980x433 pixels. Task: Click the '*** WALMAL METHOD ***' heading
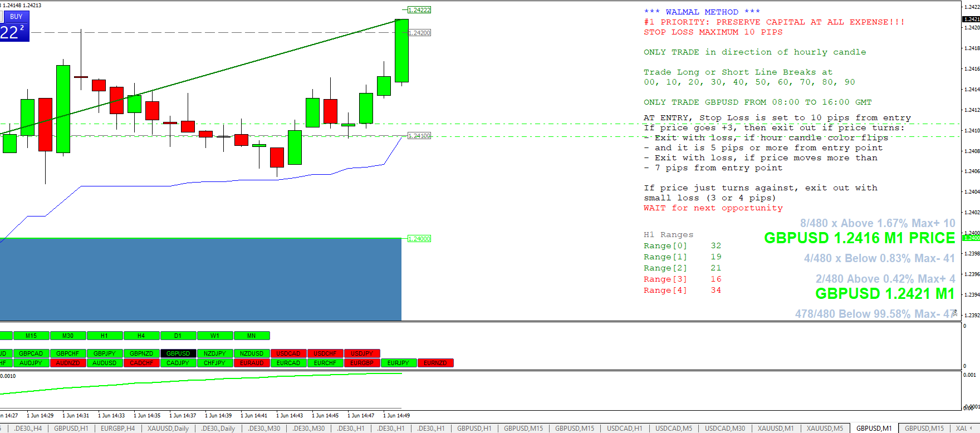click(702, 12)
